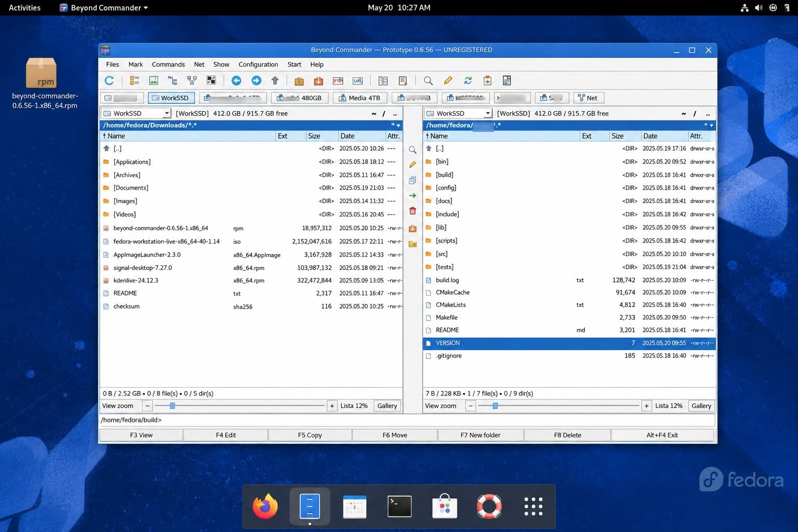This screenshot has height=532, width=798.
Task: Click the F7 New folder button
Action: coord(481,435)
